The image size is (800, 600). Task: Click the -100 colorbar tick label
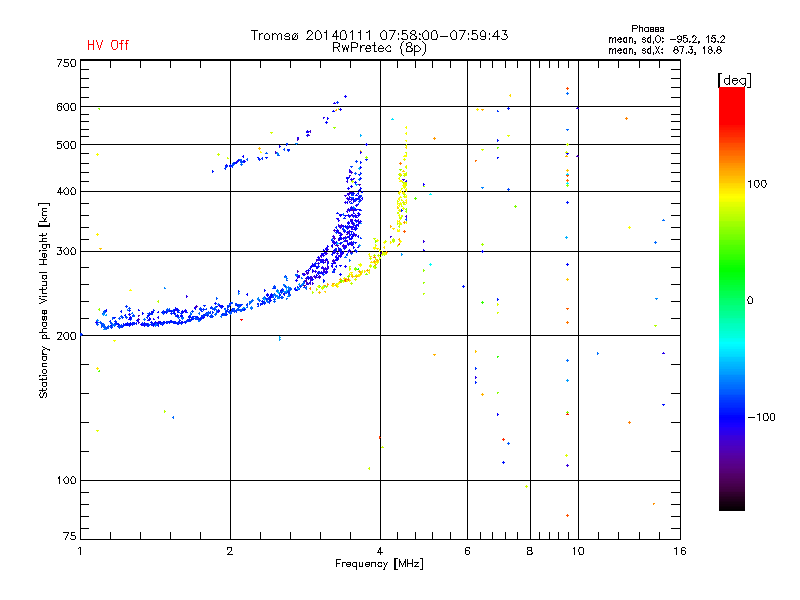click(x=760, y=417)
